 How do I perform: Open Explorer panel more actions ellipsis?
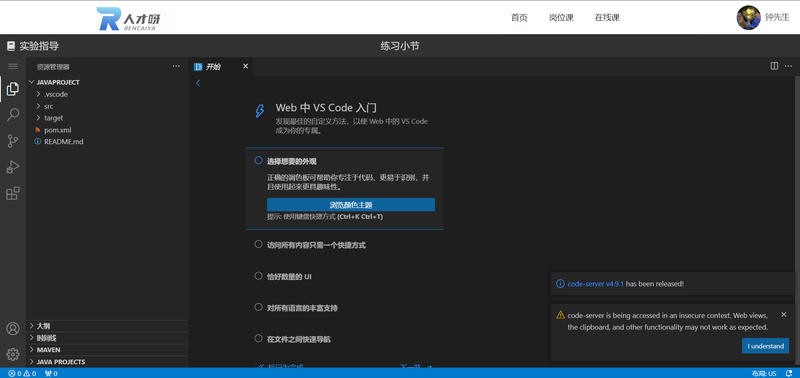point(176,66)
